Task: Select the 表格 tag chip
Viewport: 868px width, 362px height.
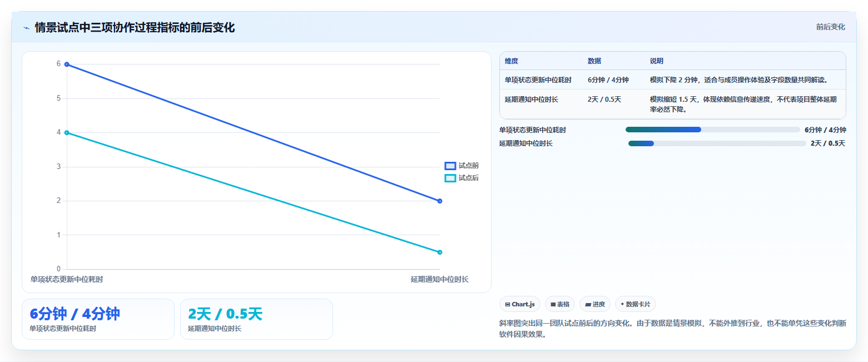Action: pos(560,304)
